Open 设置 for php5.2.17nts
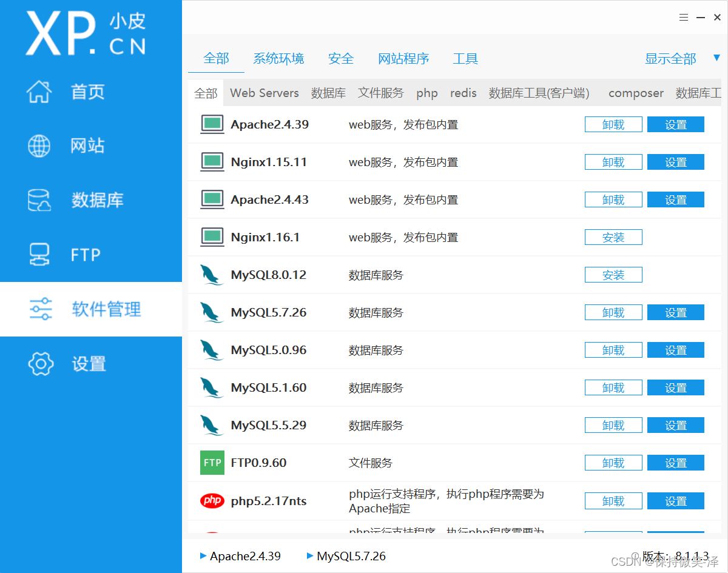728x573 pixels. point(676,501)
